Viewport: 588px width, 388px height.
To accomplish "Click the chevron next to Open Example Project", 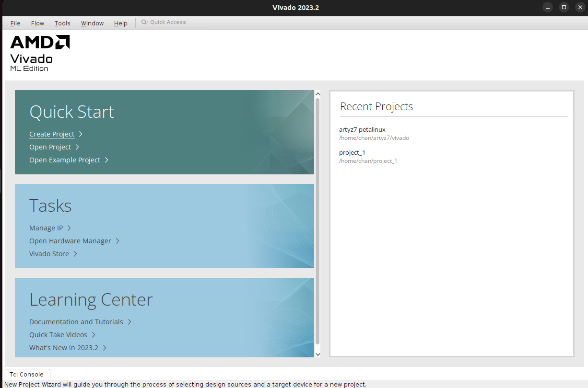I will click(x=106, y=160).
